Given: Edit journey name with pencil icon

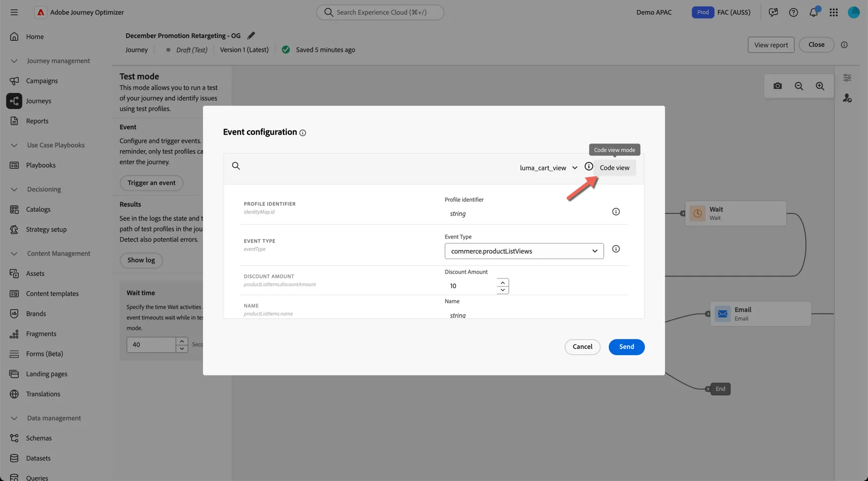Looking at the screenshot, I should [251, 35].
